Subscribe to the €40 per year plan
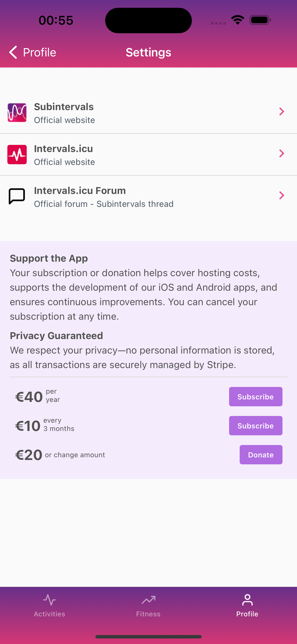Image resolution: width=297 pixels, height=644 pixels. (256, 397)
